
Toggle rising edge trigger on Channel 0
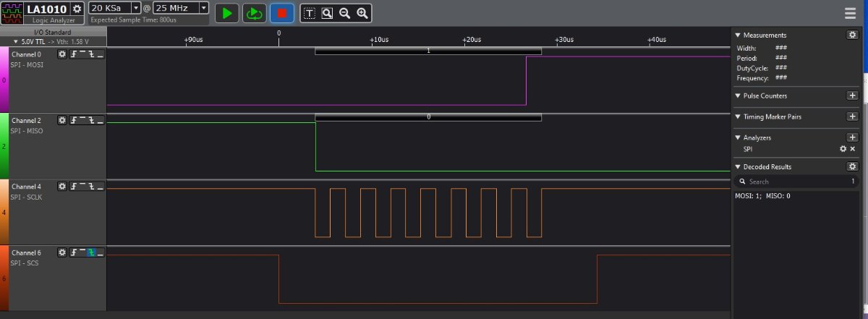(74, 54)
